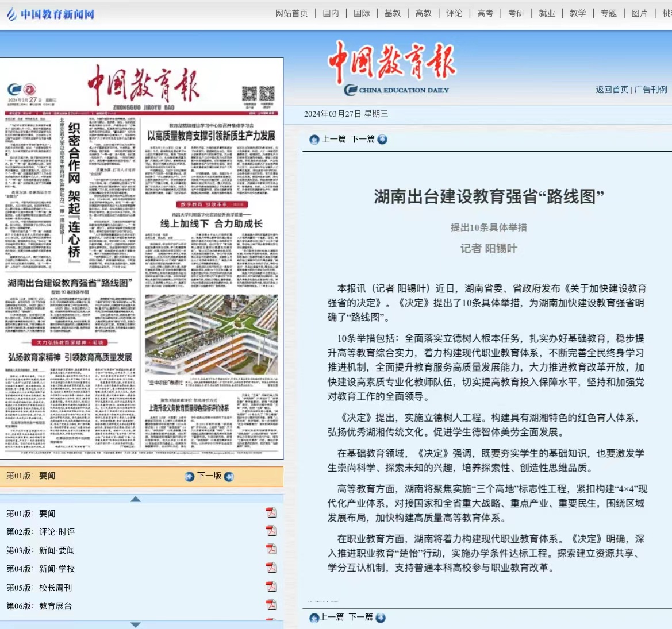Click the top 下一篇 link
Image resolution: width=672 pixels, height=629 pixels.
[363, 139]
